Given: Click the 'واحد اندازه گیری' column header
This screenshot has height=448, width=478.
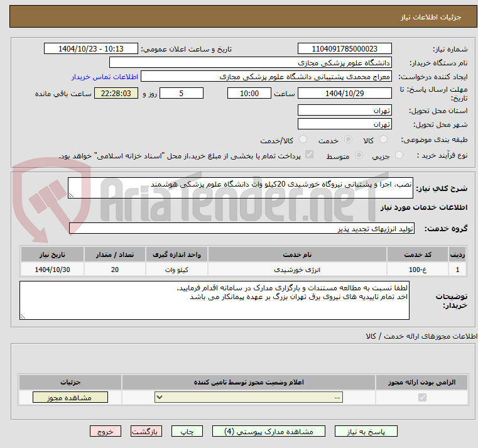Looking at the screenshot, I should [x=177, y=254].
